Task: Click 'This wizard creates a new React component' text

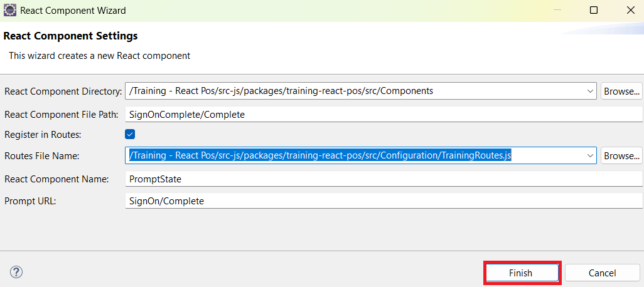Action: [100, 56]
